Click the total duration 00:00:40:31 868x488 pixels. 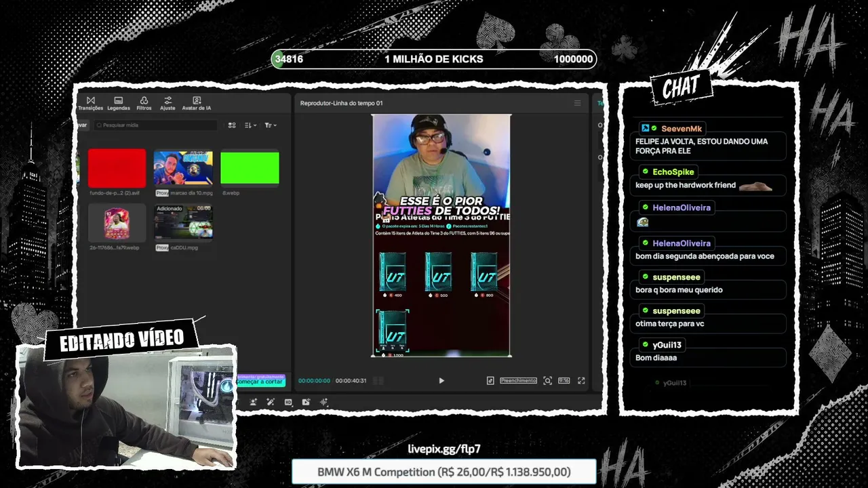click(351, 381)
